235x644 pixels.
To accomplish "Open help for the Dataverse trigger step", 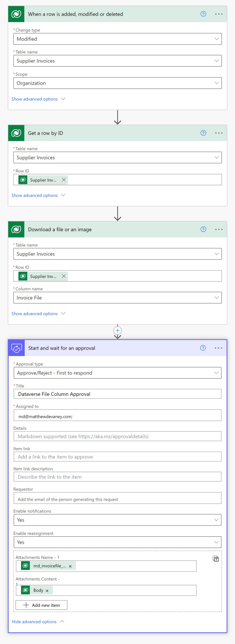I will 203,14.
